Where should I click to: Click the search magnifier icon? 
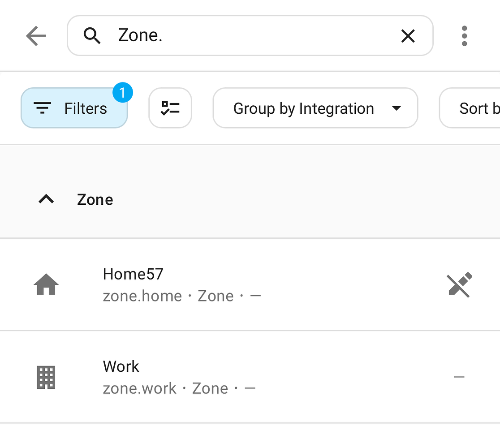tap(92, 36)
